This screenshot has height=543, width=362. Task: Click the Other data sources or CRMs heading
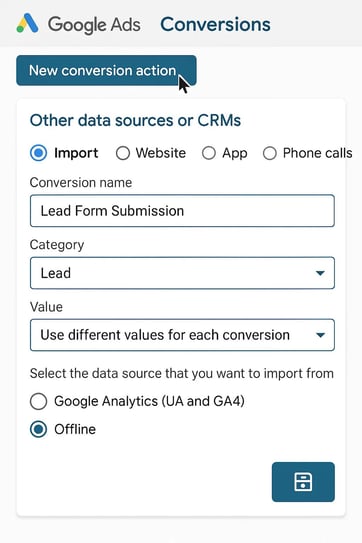(135, 121)
